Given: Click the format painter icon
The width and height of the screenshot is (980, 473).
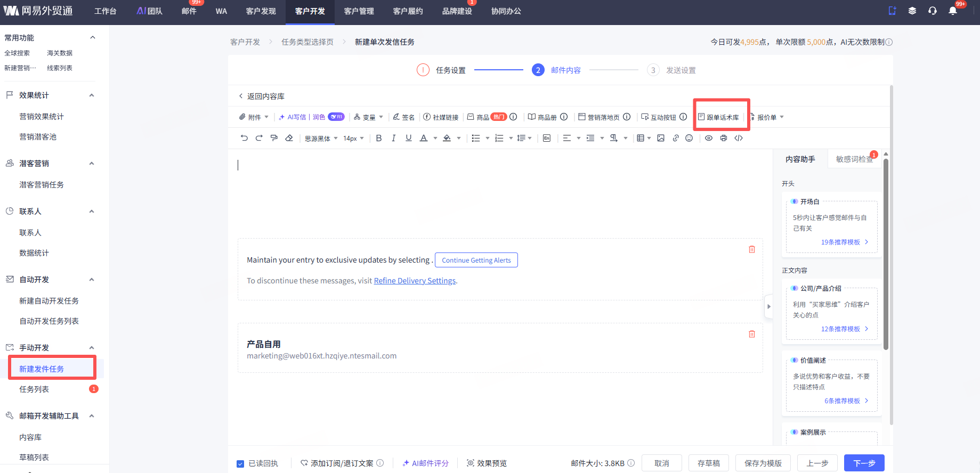Looking at the screenshot, I should coord(274,138).
